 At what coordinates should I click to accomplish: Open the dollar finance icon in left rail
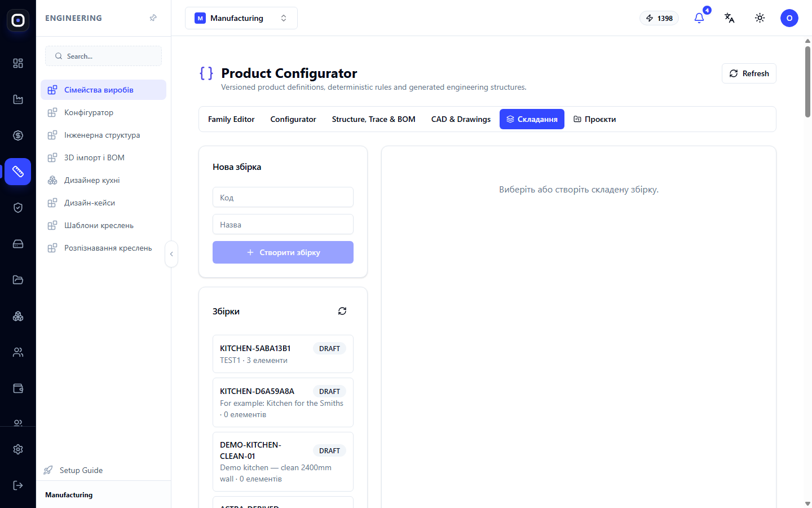click(18, 135)
